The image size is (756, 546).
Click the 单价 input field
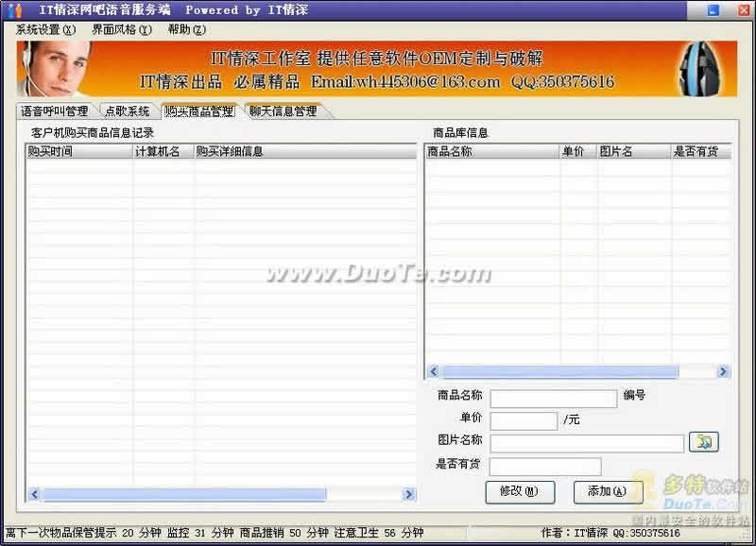(x=524, y=420)
